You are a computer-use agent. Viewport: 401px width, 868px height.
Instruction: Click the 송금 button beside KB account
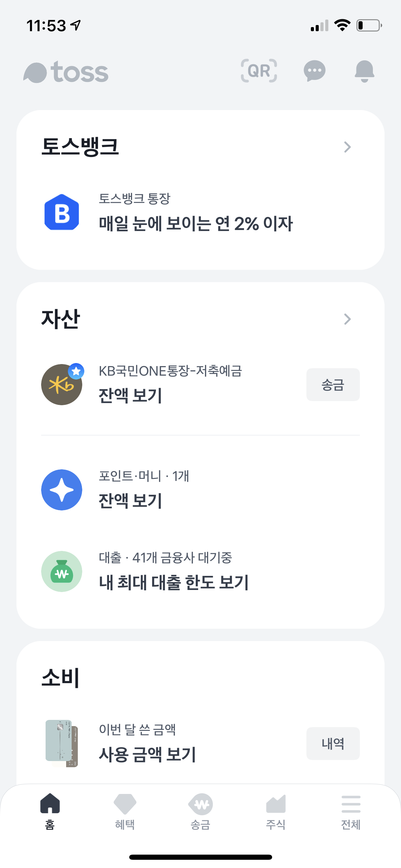333,385
